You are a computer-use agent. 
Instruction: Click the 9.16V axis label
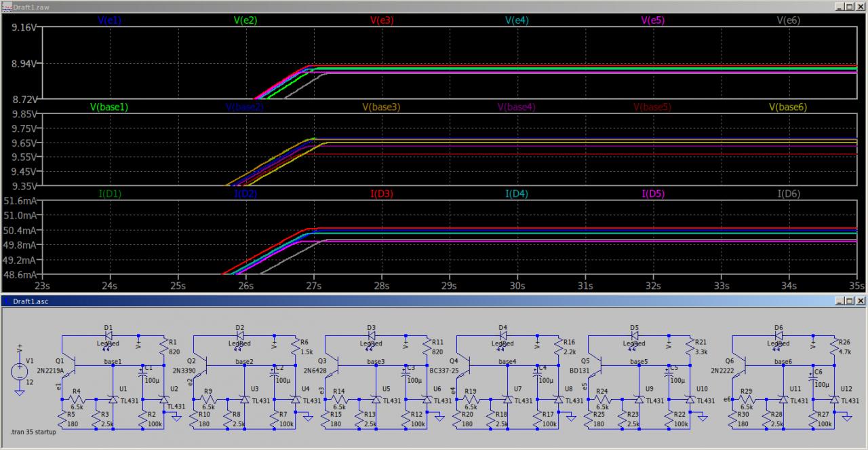(26, 27)
